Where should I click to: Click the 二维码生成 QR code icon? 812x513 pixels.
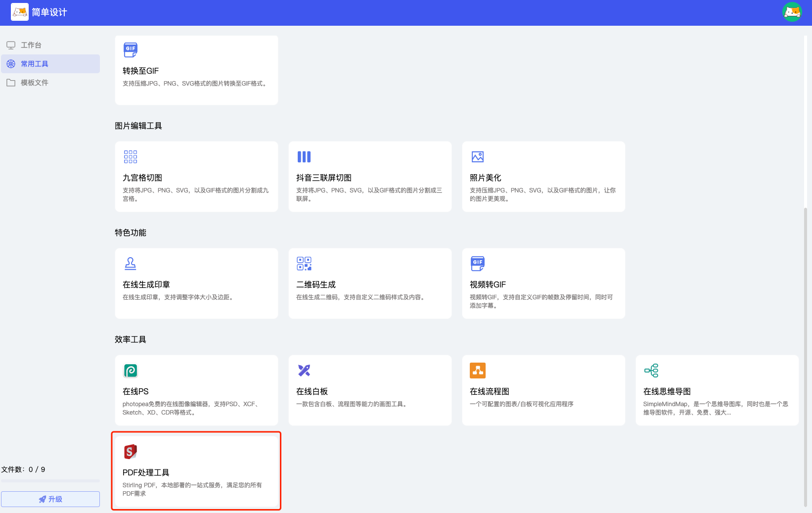point(304,264)
